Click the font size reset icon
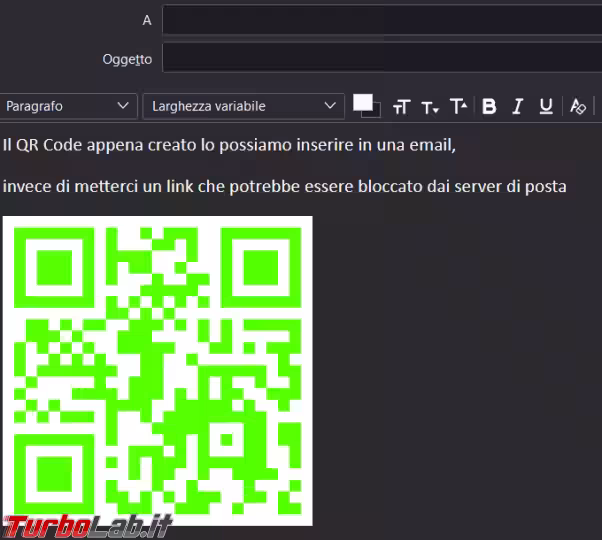 coord(402,107)
